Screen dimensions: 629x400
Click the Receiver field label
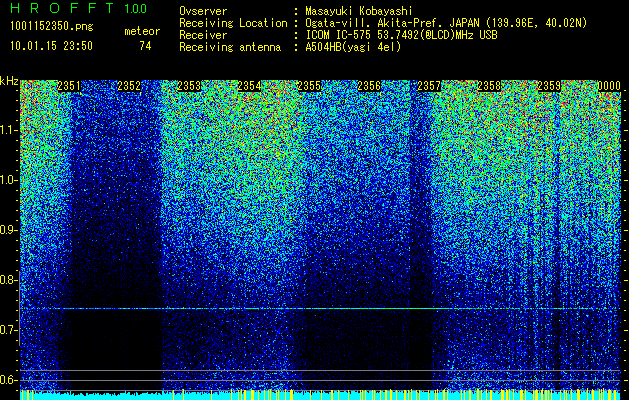coord(203,35)
